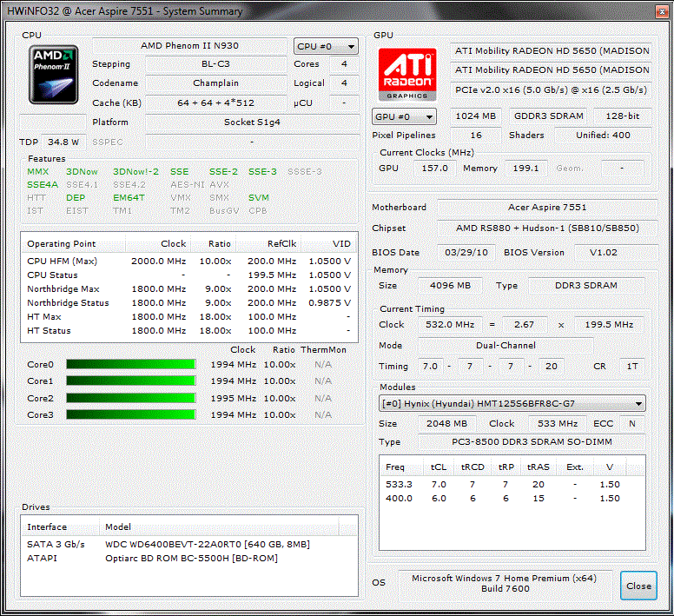Click the tRAS column header

coord(539,467)
